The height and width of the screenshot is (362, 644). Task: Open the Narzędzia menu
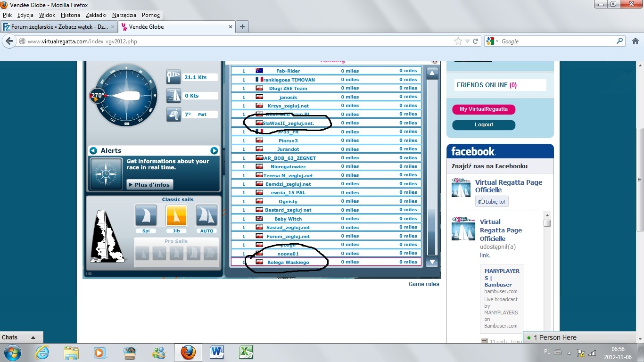[124, 15]
